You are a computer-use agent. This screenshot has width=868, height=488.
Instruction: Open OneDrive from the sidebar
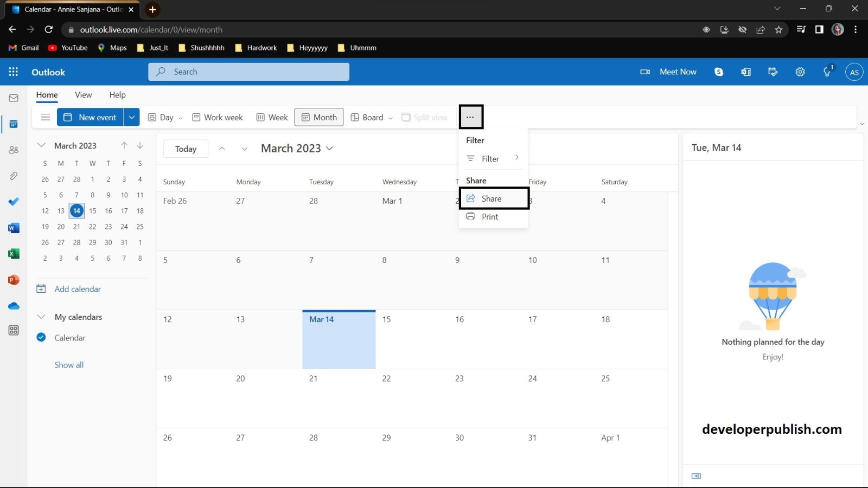click(x=14, y=305)
